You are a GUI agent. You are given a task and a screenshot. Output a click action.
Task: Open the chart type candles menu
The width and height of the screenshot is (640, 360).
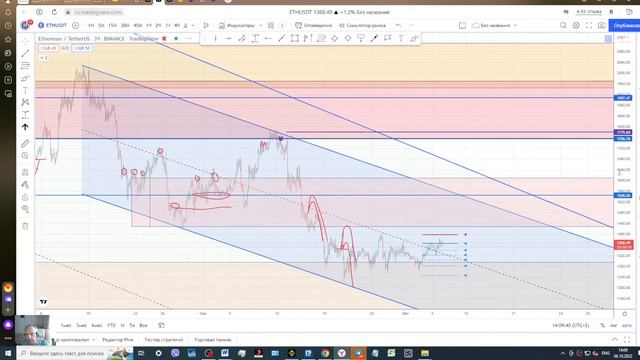click(x=206, y=25)
